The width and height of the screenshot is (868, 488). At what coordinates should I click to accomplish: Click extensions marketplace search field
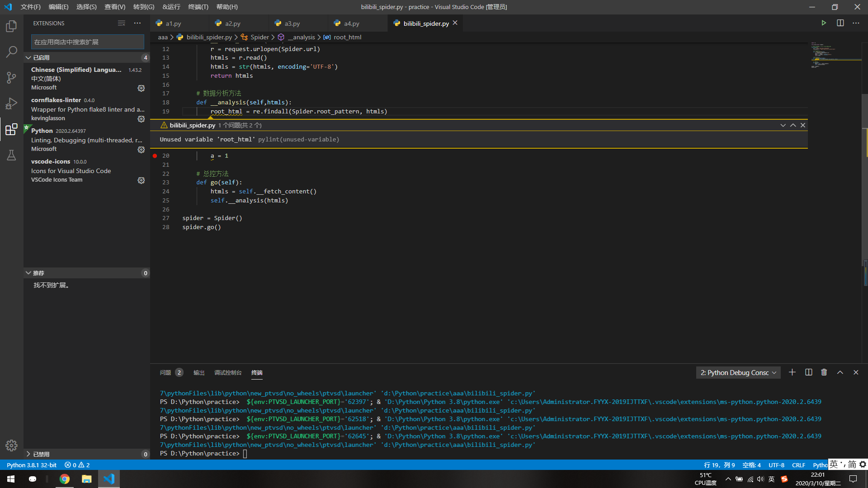pos(88,42)
